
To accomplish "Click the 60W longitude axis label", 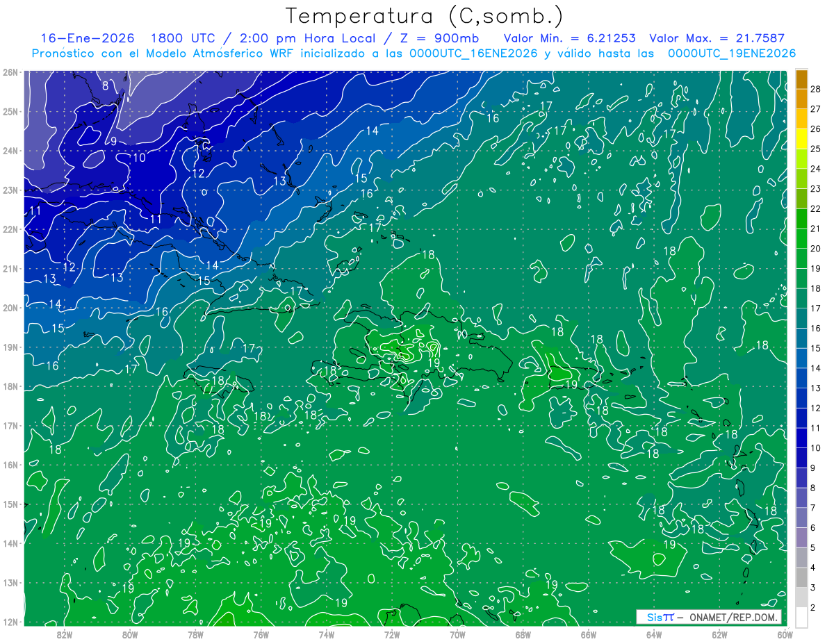I will (x=785, y=634).
